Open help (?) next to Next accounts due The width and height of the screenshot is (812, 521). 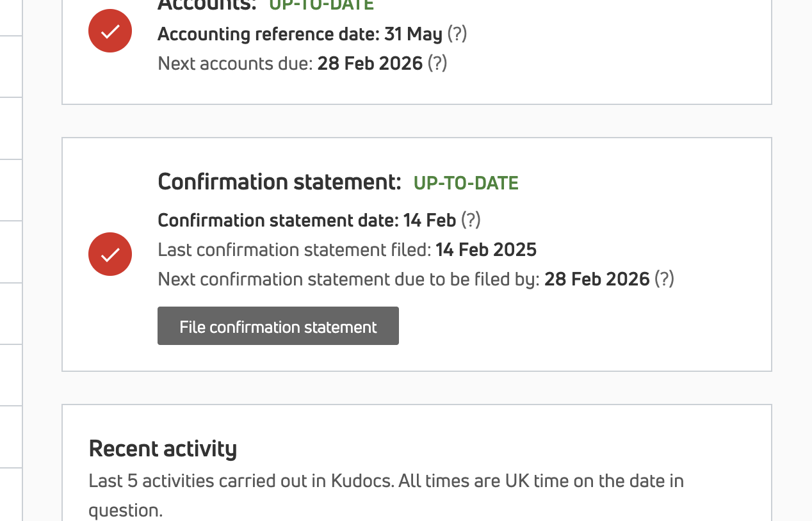click(x=437, y=63)
